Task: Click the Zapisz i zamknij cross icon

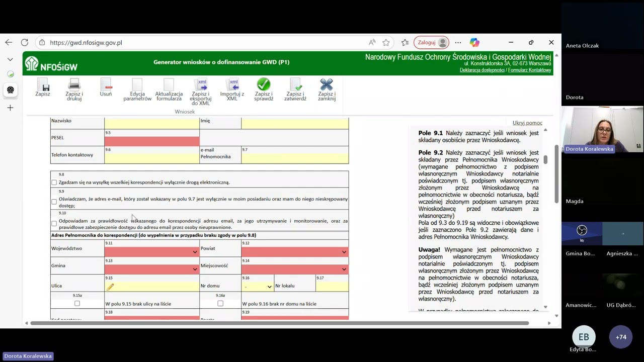Action: tap(327, 84)
